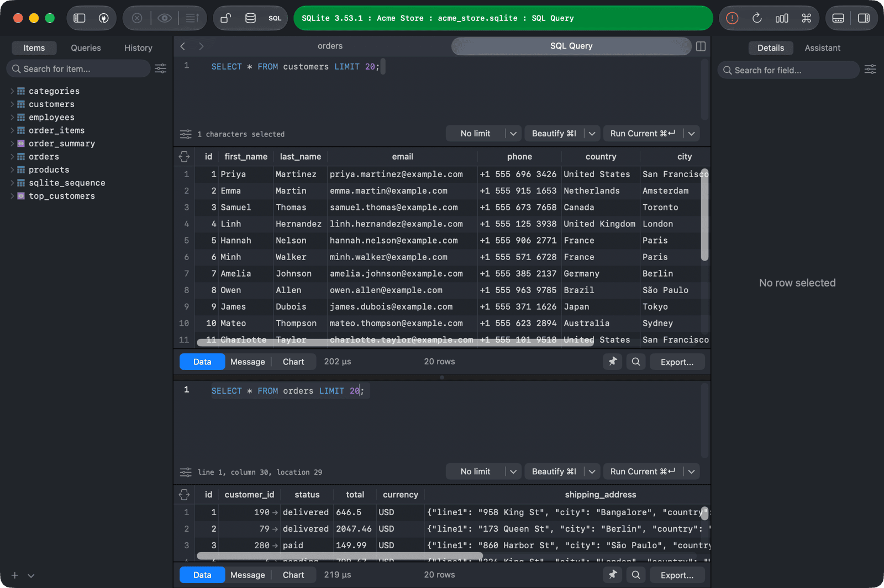
Task: Expand the products table node
Action: (12, 170)
